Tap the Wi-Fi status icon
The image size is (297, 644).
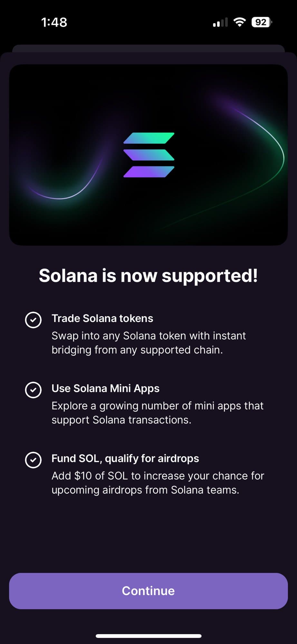coord(239,22)
